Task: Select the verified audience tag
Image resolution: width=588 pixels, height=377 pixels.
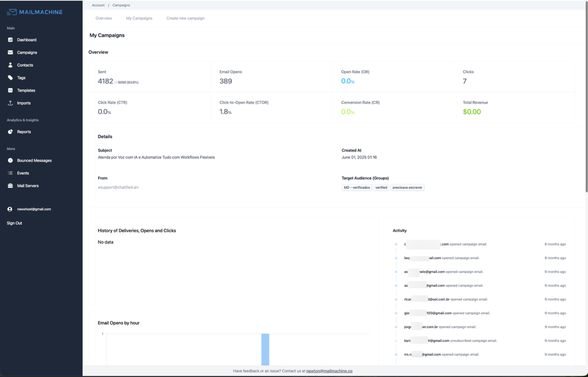Action: (381, 187)
